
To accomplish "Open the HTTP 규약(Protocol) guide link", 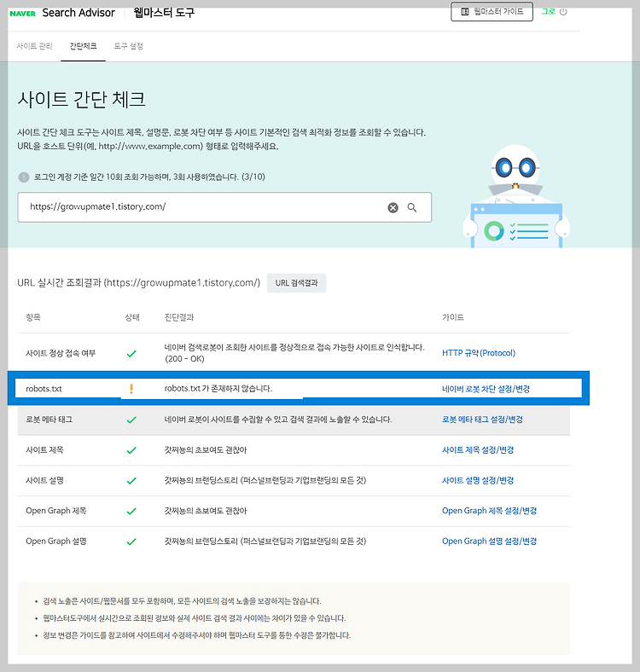I will [479, 353].
